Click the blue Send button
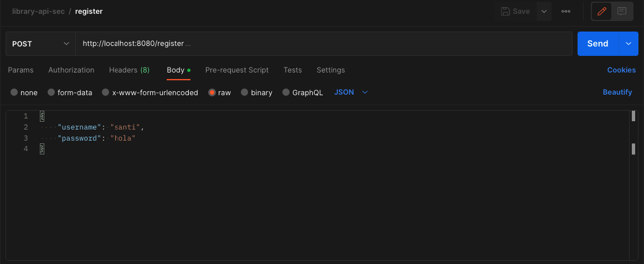Screen dimensions: 644x264 [597, 43]
